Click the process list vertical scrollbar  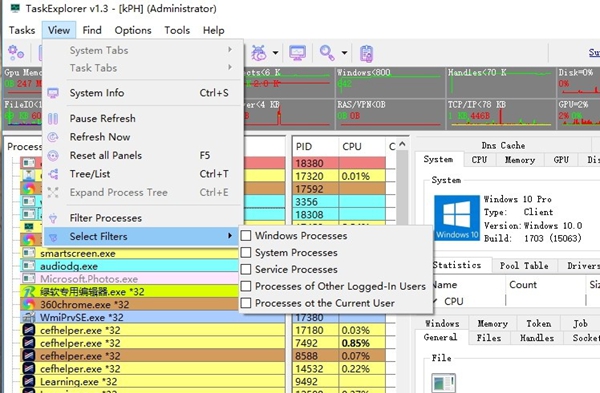tap(402, 188)
